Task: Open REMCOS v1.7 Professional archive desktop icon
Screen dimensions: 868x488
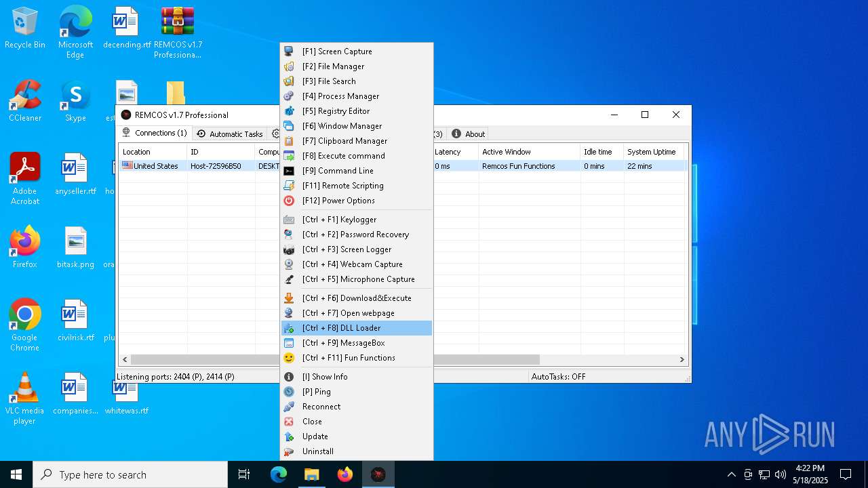Action: [177, 33]
